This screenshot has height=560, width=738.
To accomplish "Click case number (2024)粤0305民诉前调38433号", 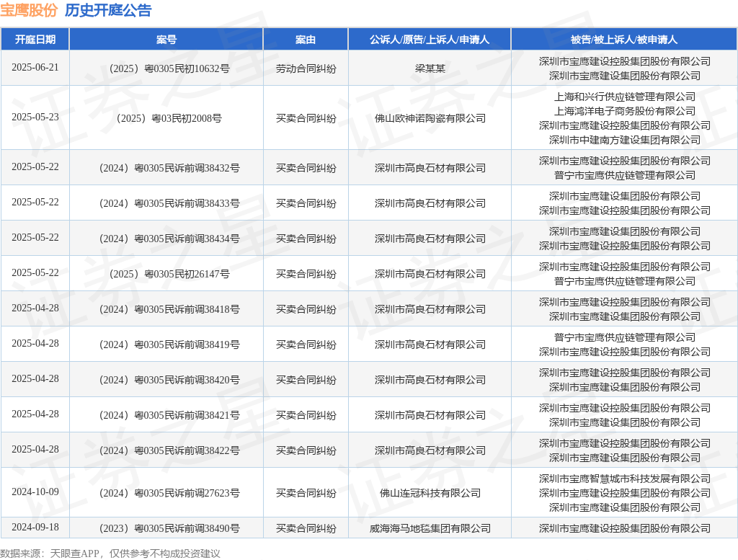I will tap(169, 203).
